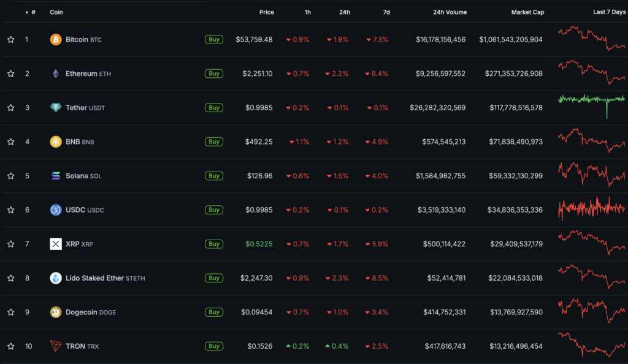Toggle the star next to Solana

pos(10,176)
